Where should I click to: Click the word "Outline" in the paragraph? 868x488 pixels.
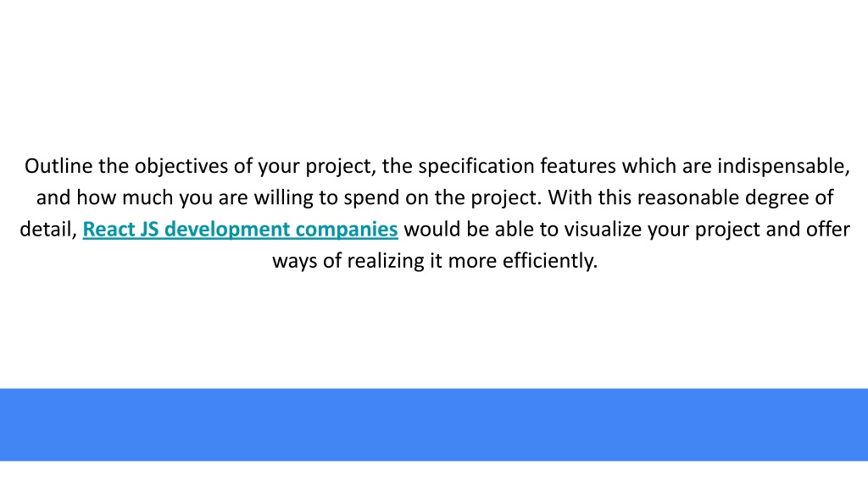58,166
